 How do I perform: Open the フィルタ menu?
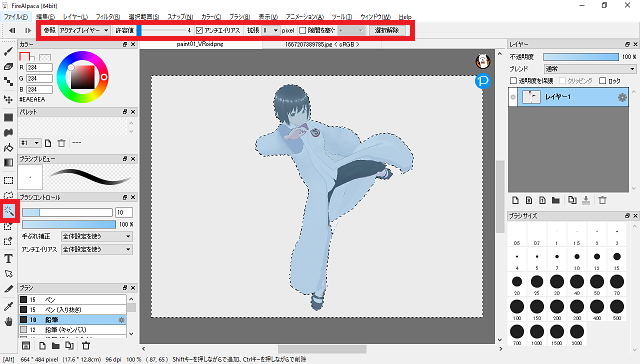108,17
